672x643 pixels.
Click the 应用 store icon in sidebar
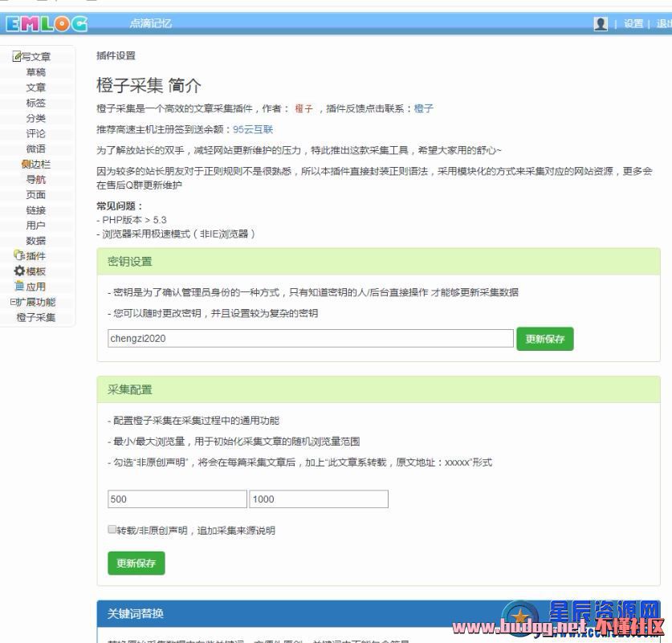tap(19, 287)
